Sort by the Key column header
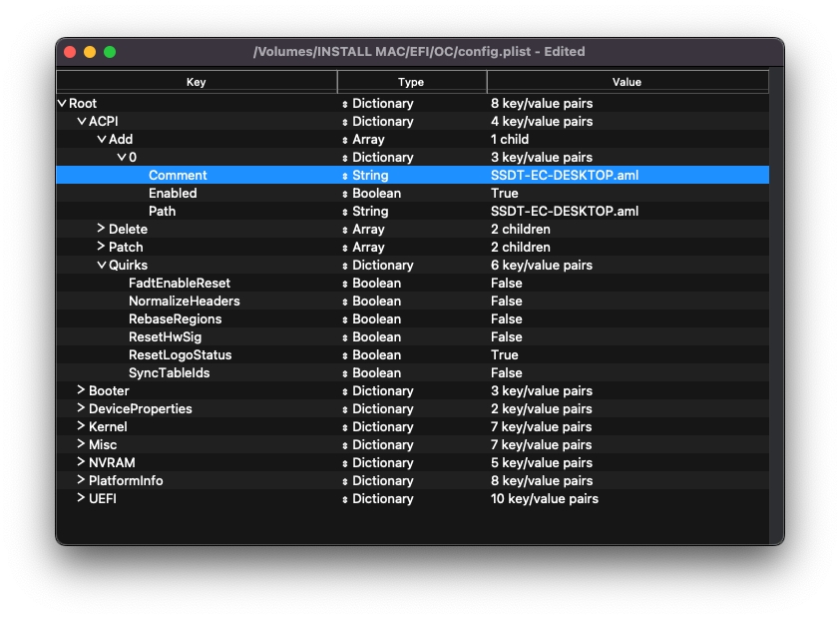Image resolution: width=840 pixels, height=619 pixels. (x=197, y=82)
